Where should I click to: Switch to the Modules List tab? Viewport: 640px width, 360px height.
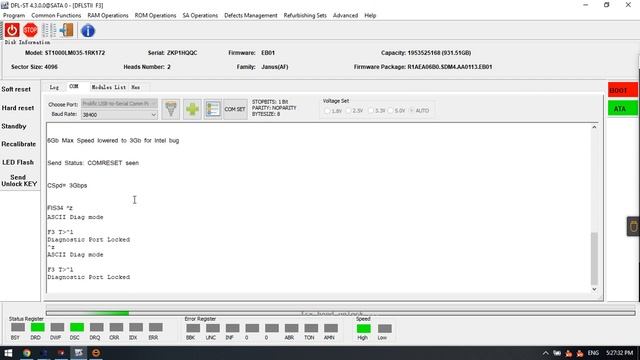[x=109, y=87]
